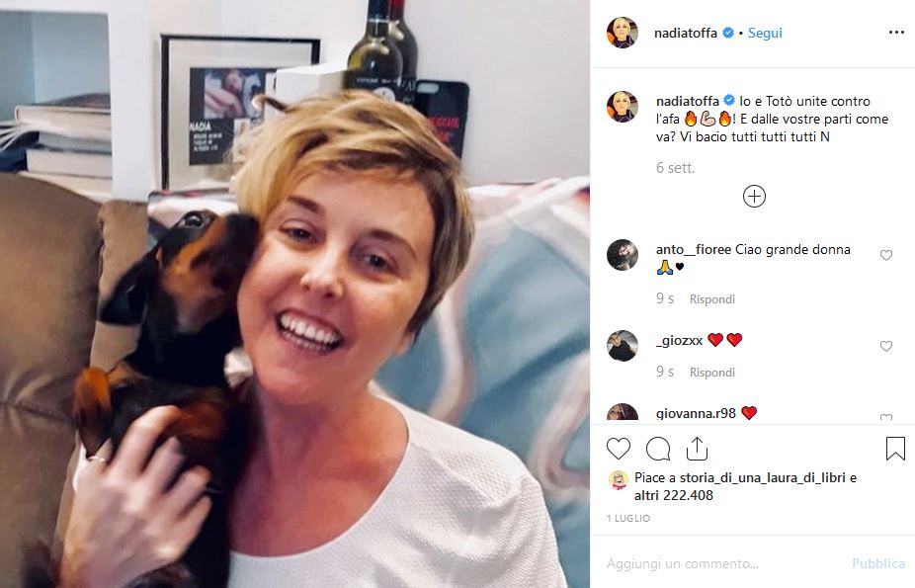Screen dimensions: 915x588
Task: Like _giozxx's comment heart
Action: click(885, 346)
